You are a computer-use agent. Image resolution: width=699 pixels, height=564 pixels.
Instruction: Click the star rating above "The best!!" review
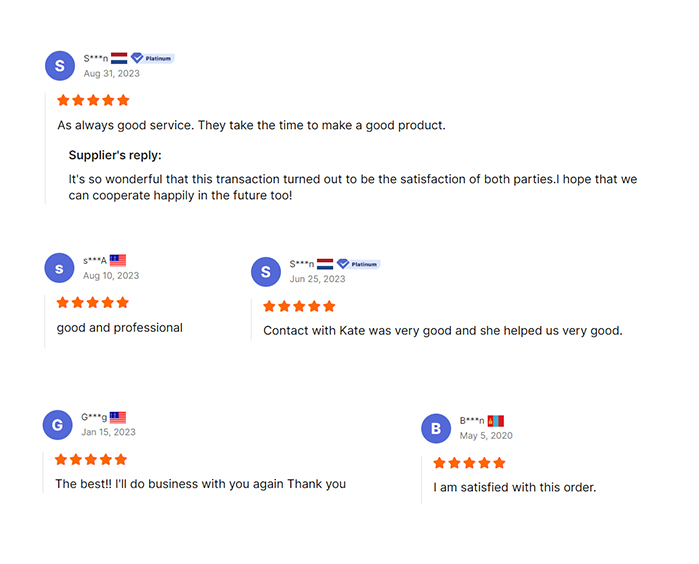pyautogui.click(x=91, y=459)
